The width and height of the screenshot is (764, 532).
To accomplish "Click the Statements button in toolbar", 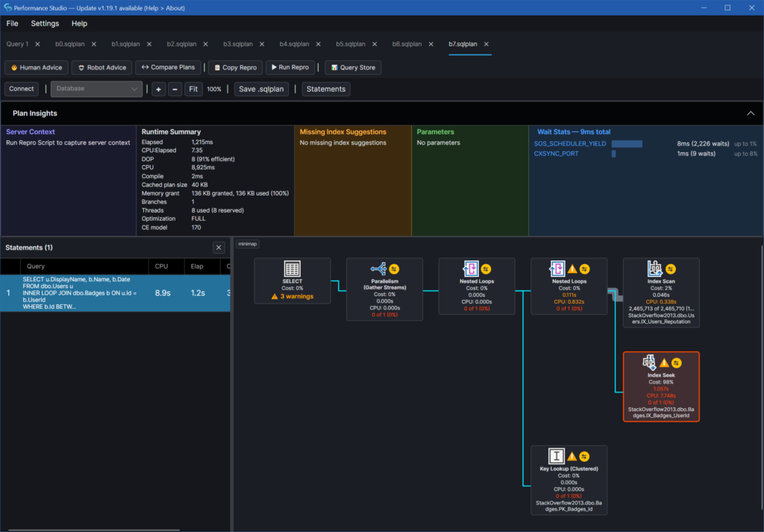I will [326, 89].
